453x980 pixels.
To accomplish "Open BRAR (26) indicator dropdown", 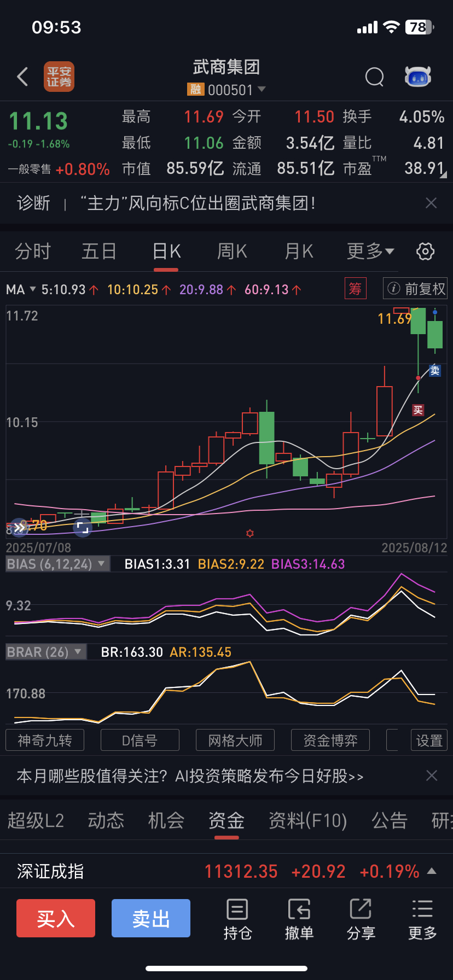I will pyautogui.click(x=46, y=652).
